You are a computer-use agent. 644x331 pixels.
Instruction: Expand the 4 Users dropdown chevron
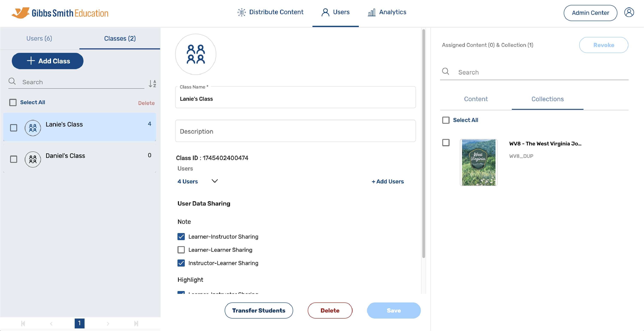coord(215,181)
